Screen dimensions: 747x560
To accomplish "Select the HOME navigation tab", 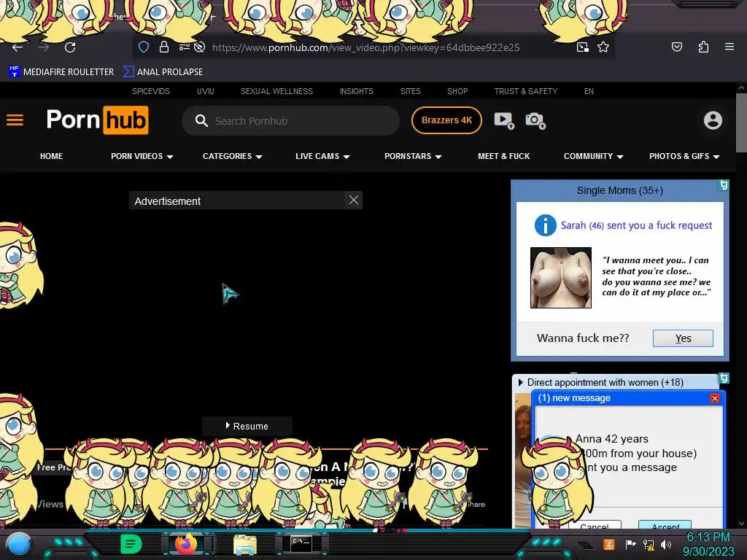I will tap(52, 156).
